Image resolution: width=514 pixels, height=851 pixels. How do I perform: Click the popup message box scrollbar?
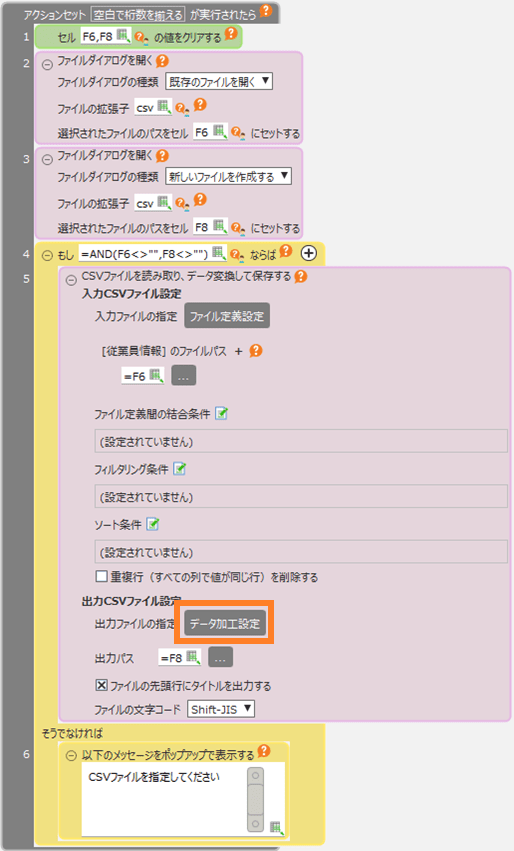point(256,799)
